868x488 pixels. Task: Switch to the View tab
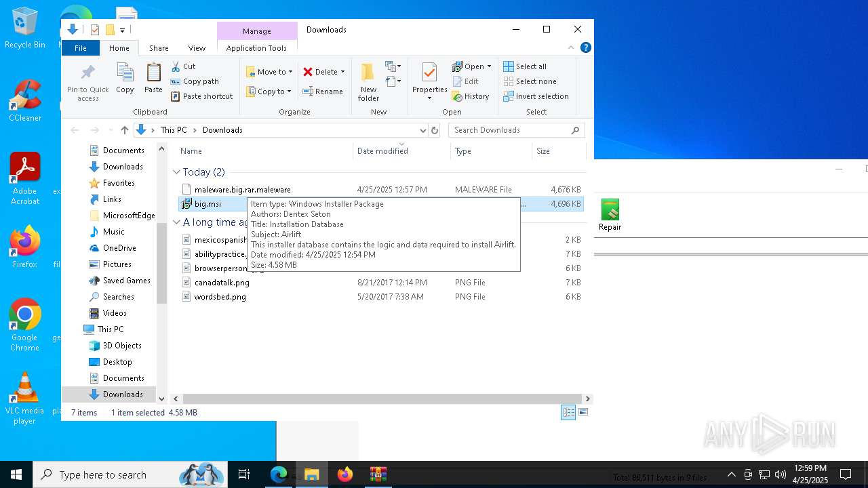197,48
